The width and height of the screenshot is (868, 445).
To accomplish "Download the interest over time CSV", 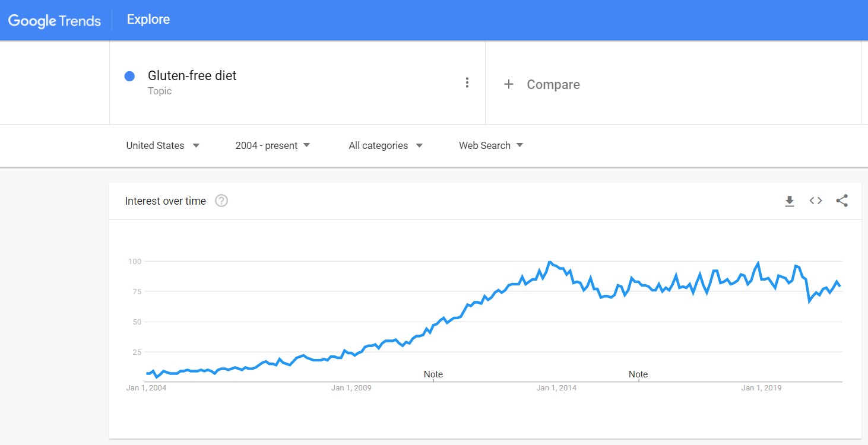I will point(789,201).
